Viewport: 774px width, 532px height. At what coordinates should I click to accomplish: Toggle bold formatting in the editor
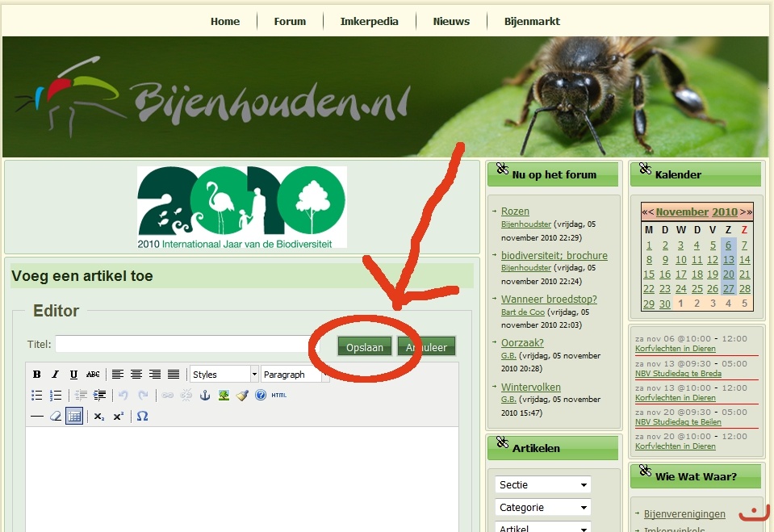tap(36, 375)
